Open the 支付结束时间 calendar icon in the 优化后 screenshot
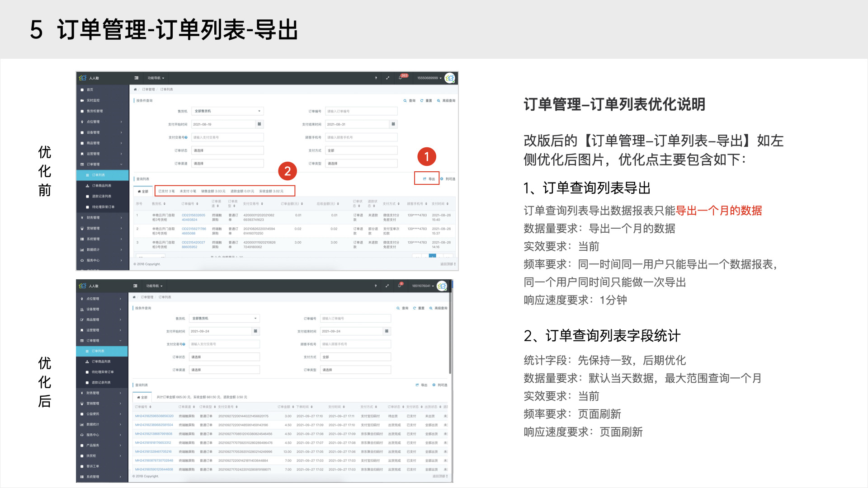 point(387,331)
